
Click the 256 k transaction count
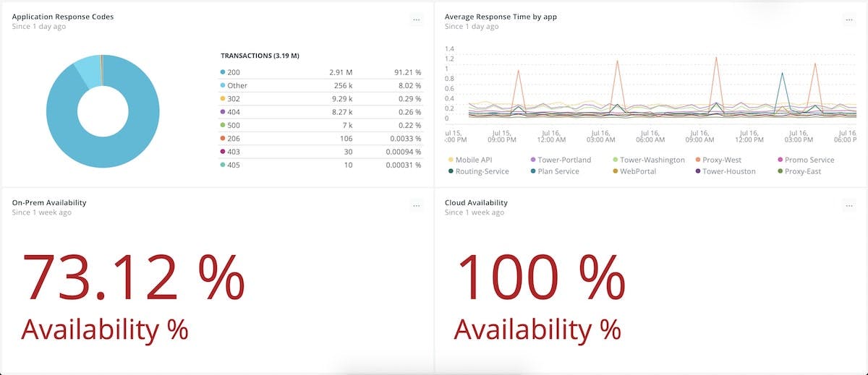tap(343, 85)
